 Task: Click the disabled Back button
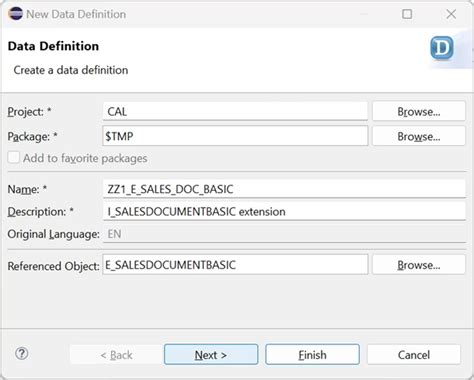click(116, 354)
